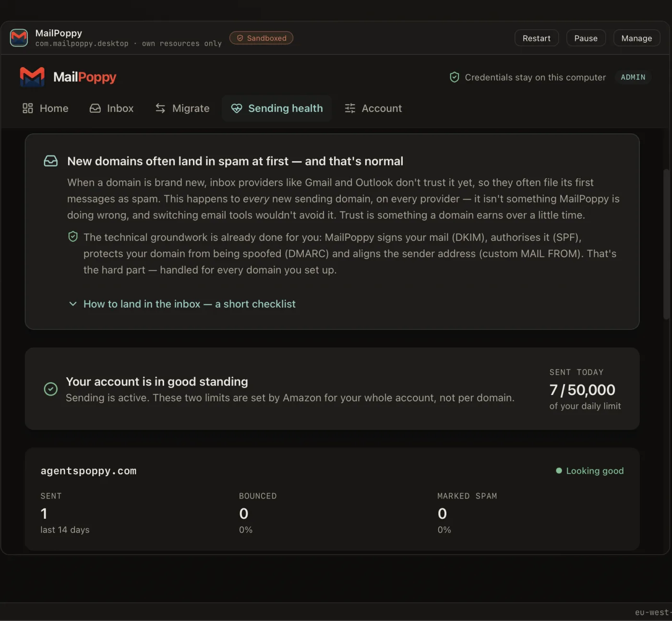Screen dimensions: 672x621
Task: Click the shield icon beside Credentials stay on this computer
Action: 454,77
